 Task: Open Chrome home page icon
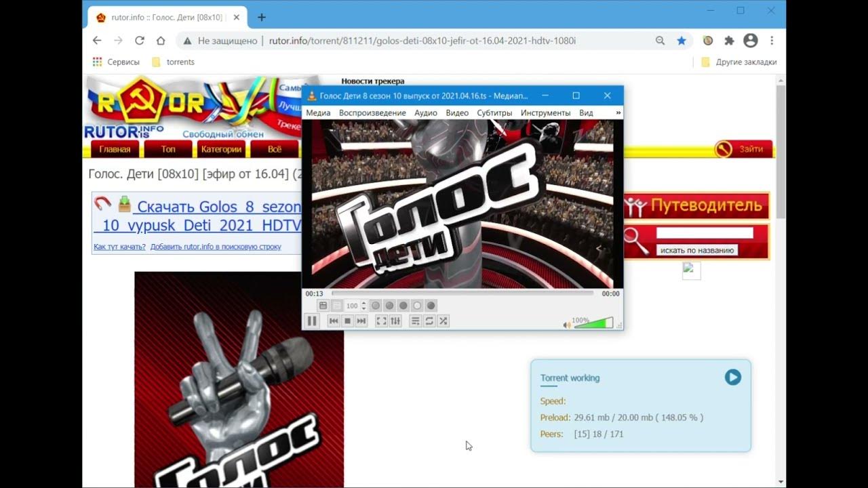pyautogui.click(x=161, y=41)
